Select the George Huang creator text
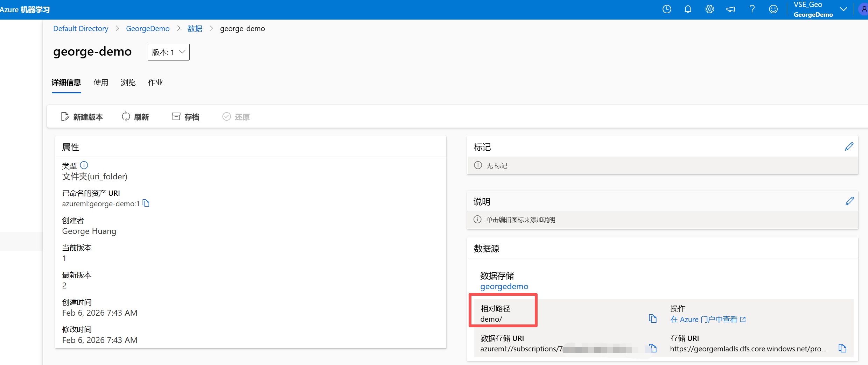The image size is (868, 365). point(89,231)
